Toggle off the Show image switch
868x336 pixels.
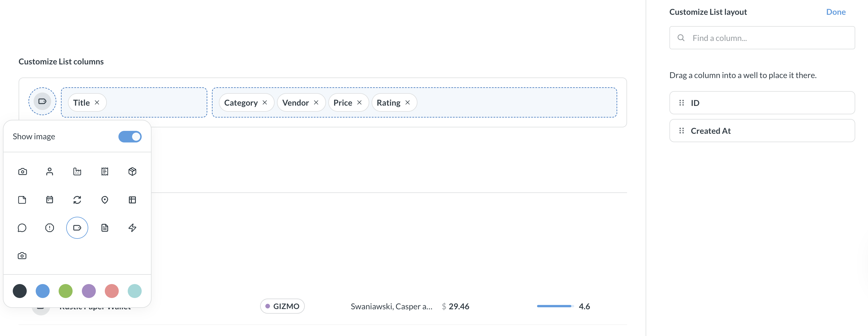[x=130, y=136]
